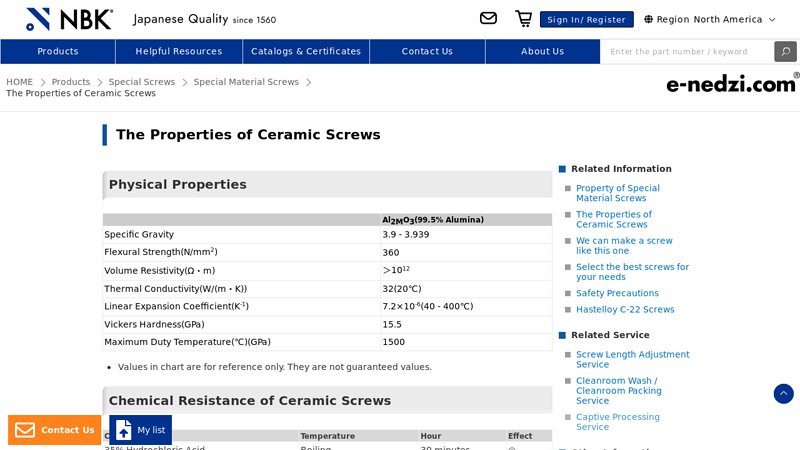800x450 pixels.
Task: Click the orange Contact Us floating button
Action: (55, 430)
